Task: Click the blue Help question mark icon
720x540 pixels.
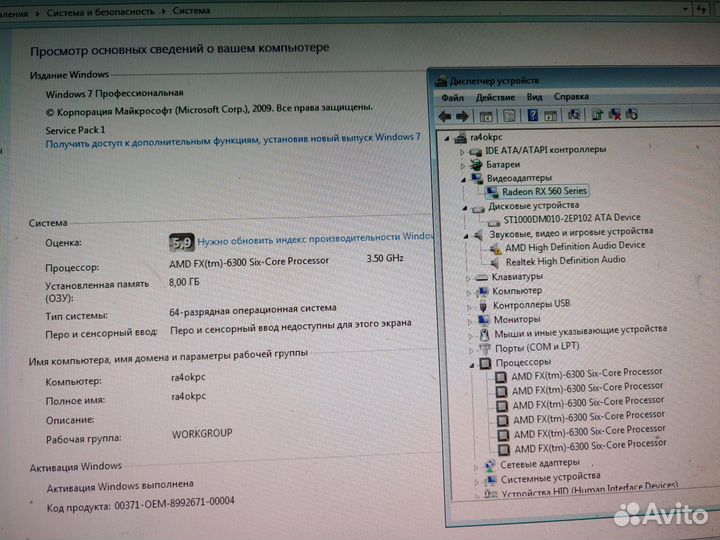Action: coord(532,115)
